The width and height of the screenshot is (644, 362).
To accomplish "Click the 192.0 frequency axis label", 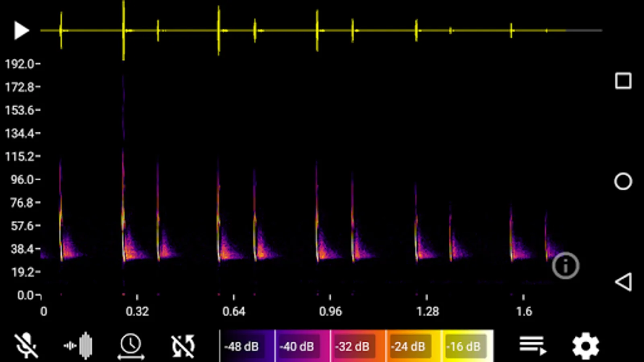I will (x=20, y=64).
